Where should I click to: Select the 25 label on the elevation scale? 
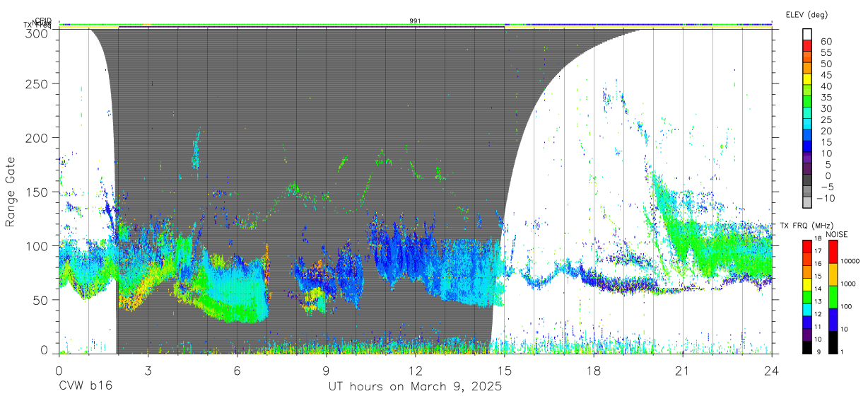tap(825, 120)
